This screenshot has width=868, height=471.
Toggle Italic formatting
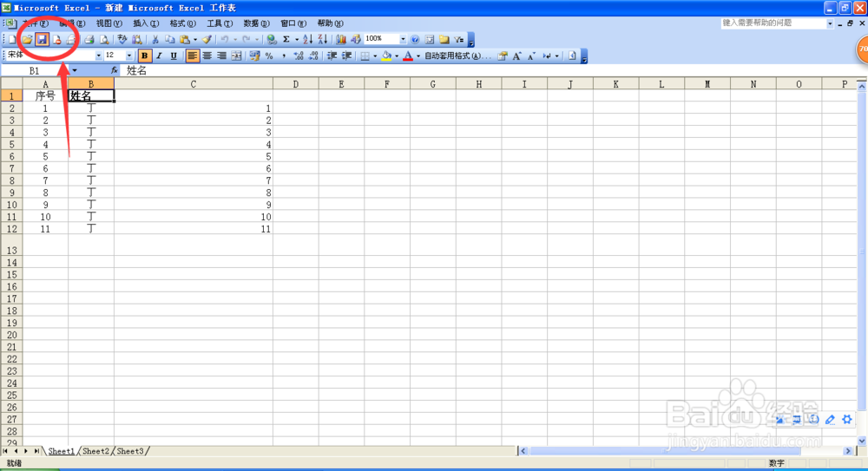[x=160, y=56]
